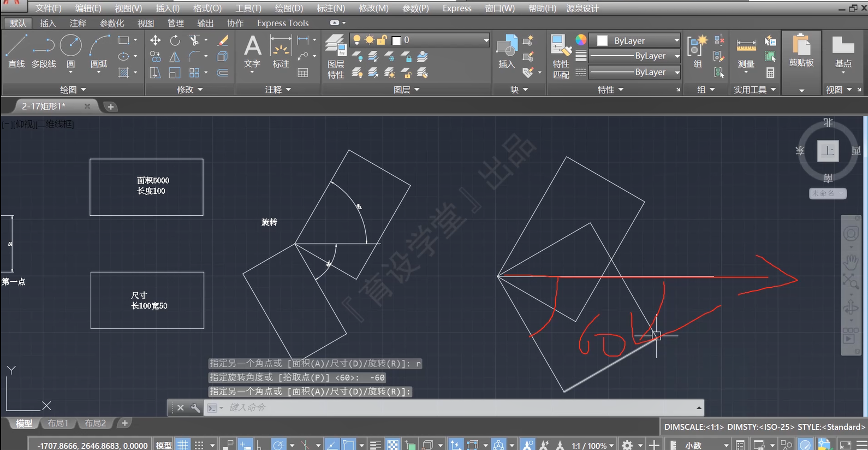Screen dimensions: 868x450
Task: Switch to the 注释 ribbon tab
Action: (x=78, y=23)
